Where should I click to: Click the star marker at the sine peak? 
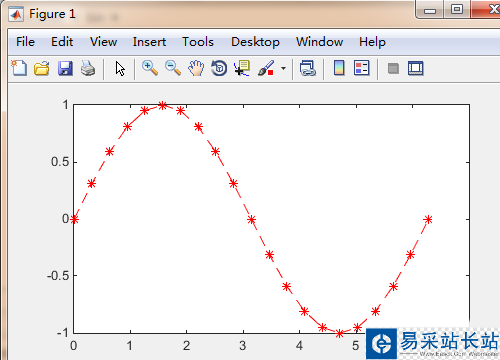pyautogui.click(x=162, y=106)
